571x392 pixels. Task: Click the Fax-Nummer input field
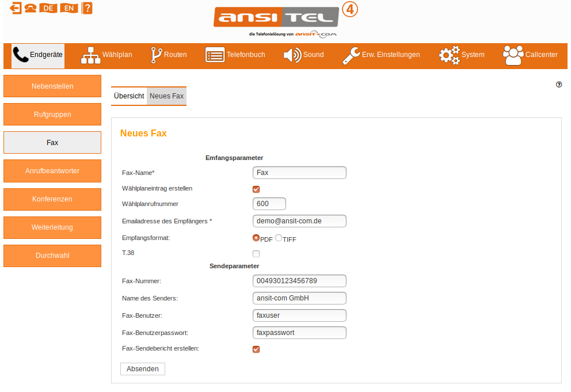point(299,280)
